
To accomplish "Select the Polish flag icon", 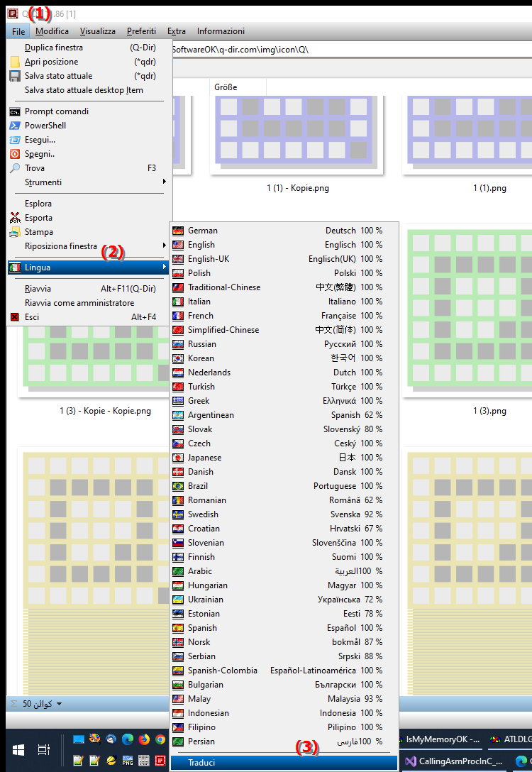I will [x=178, y=273].
